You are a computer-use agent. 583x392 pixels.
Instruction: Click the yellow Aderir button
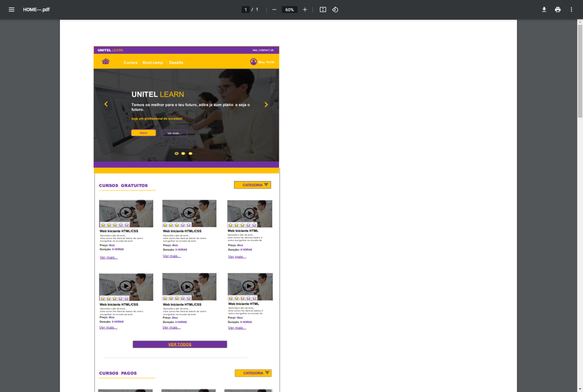(143, 133)
